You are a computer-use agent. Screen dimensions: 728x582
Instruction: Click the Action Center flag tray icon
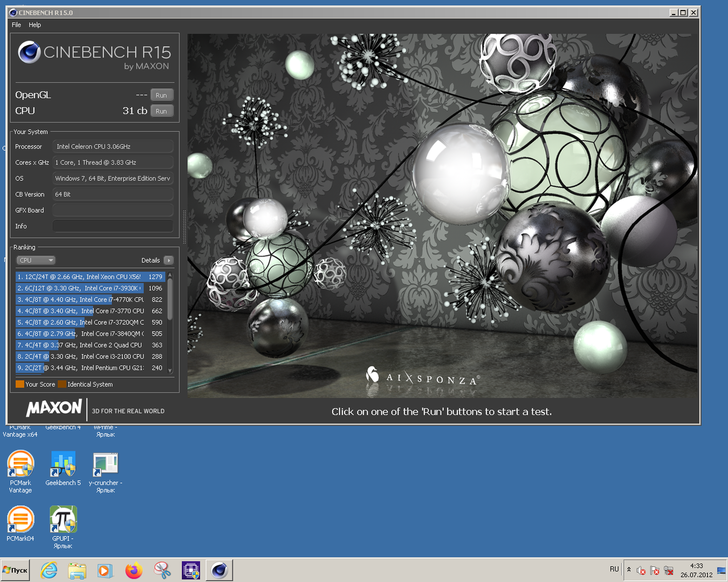(x=655, y=570)
